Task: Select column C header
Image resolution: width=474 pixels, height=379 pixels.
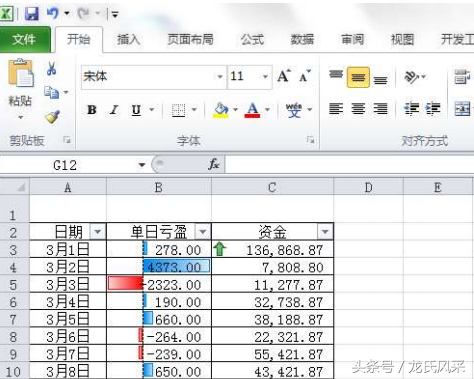Action: coord(272,187)
